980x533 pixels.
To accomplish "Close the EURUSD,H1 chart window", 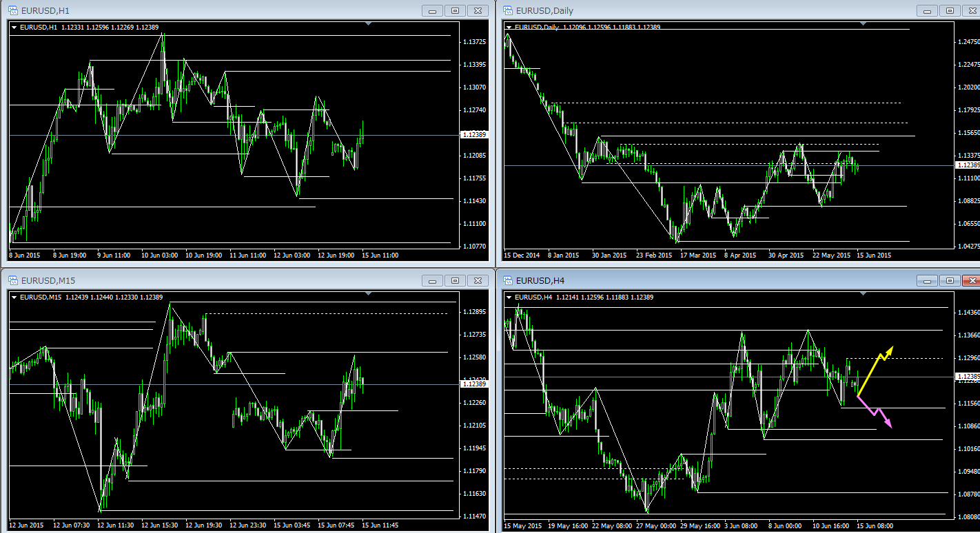I will 476,10.
